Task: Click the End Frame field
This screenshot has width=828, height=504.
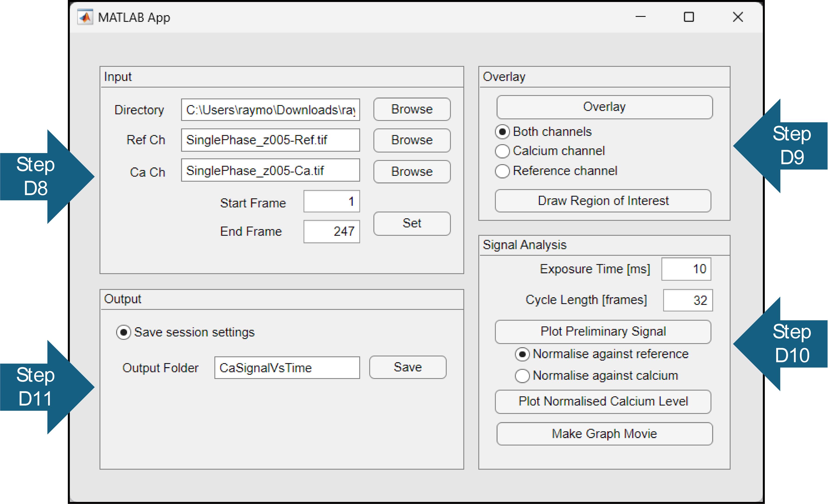Action: [x=332, y=232]
